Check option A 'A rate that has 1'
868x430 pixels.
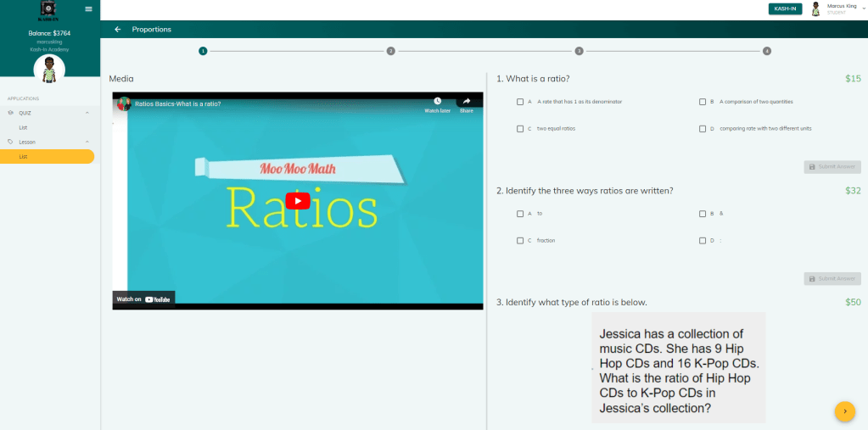520,102
